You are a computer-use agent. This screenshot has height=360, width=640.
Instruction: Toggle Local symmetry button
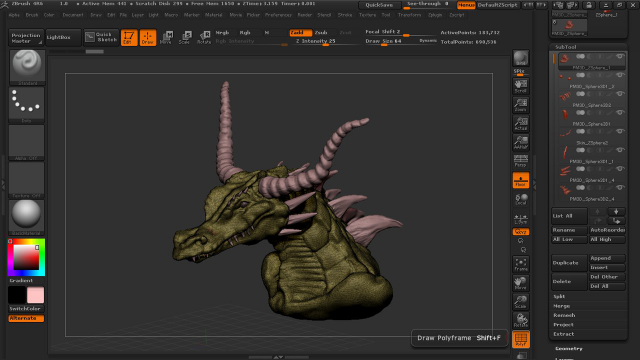click(520, 199)
